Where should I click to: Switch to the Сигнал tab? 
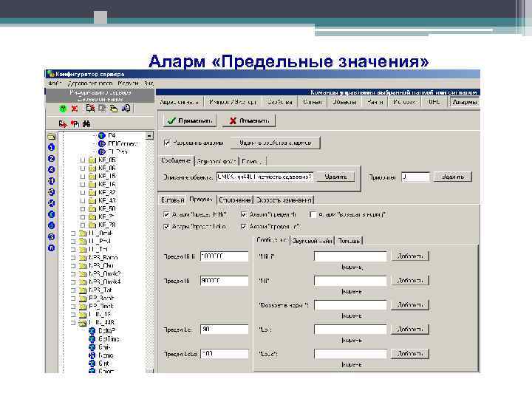pos(312,102)
